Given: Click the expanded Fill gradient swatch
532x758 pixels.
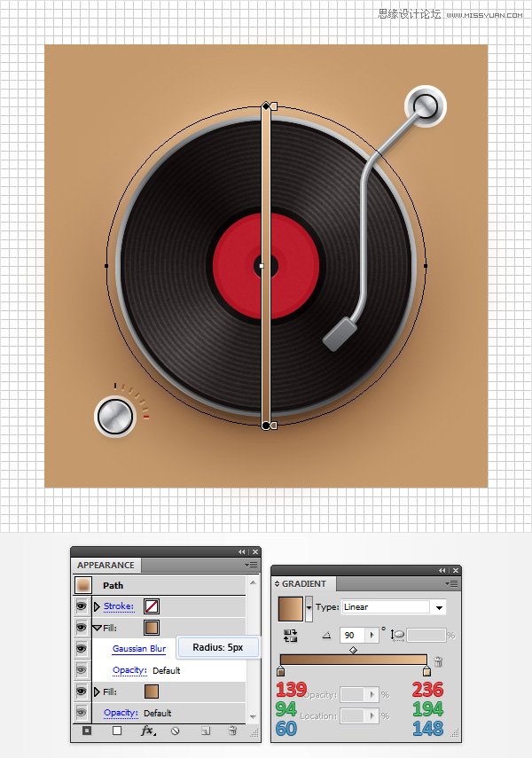Looking at the screenshot, I should (x=152, y=628).
